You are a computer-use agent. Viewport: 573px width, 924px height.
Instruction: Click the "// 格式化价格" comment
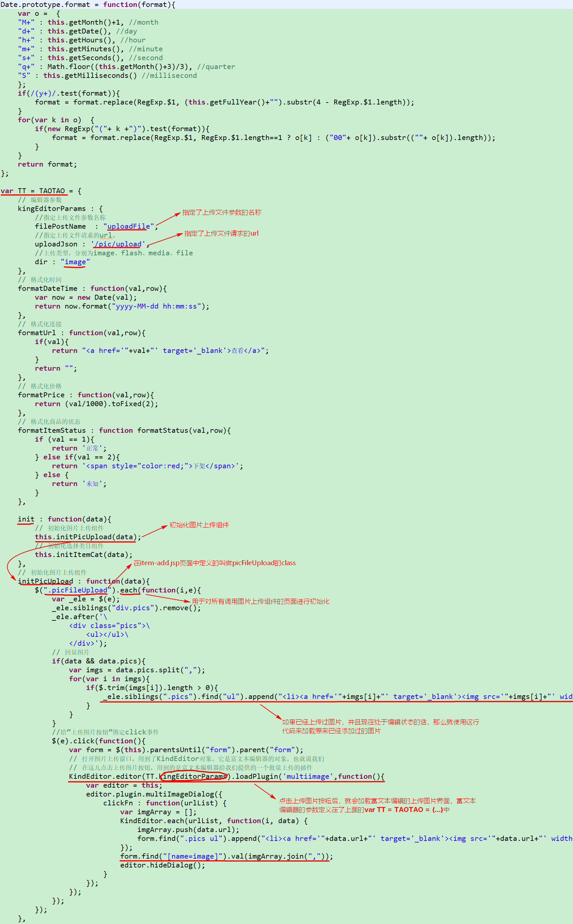(40, 386)
